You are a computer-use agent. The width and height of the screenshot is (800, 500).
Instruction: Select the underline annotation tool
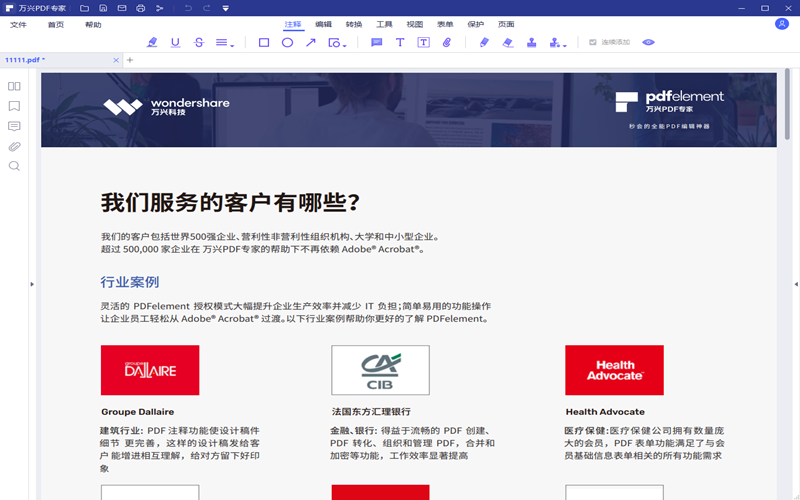tap(176, 43)
